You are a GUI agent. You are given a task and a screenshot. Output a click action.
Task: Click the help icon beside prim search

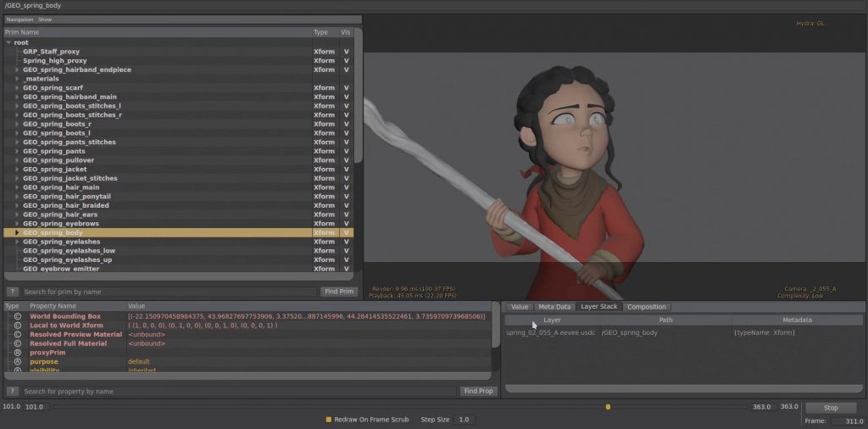click(x=13, y=292)
